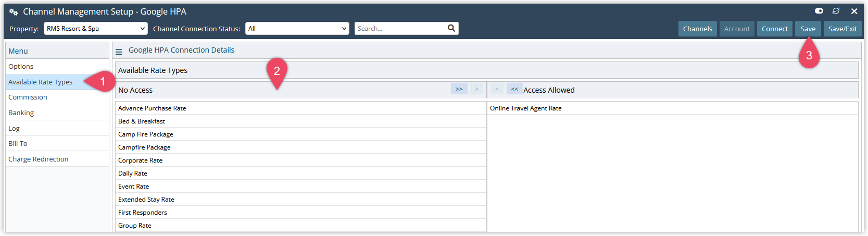Open the Property dropdown RMS Resort & Spa
The height and width of the screenshot is (236, 868).
point(96,29)
